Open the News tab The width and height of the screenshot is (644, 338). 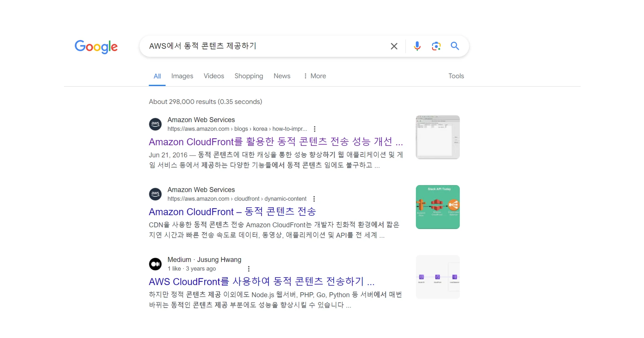pyautogui.click(x=282, y=76)
